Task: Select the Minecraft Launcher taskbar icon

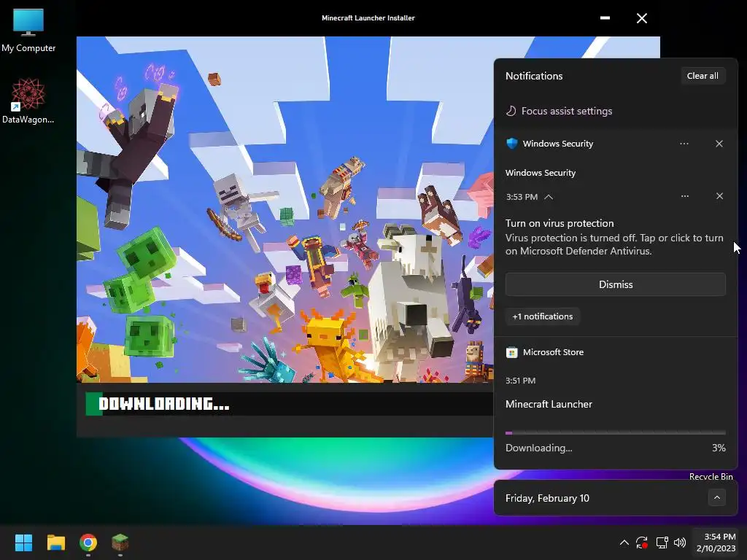Action: pyautogui.click(x=120, y=542)
